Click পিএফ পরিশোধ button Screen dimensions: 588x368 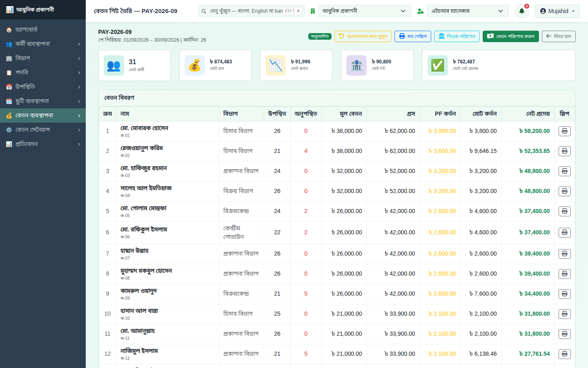point(457,36)
